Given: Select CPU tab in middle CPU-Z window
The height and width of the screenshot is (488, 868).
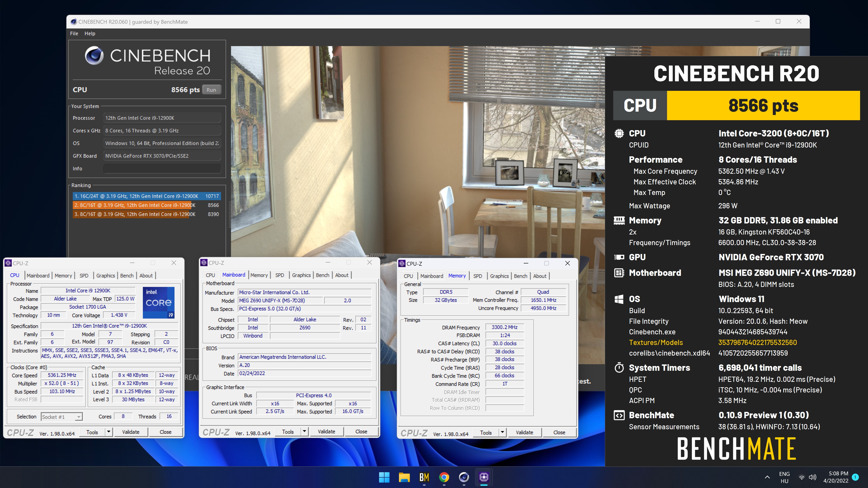Looking at the screenshot, I should click(x=210, y=275).
